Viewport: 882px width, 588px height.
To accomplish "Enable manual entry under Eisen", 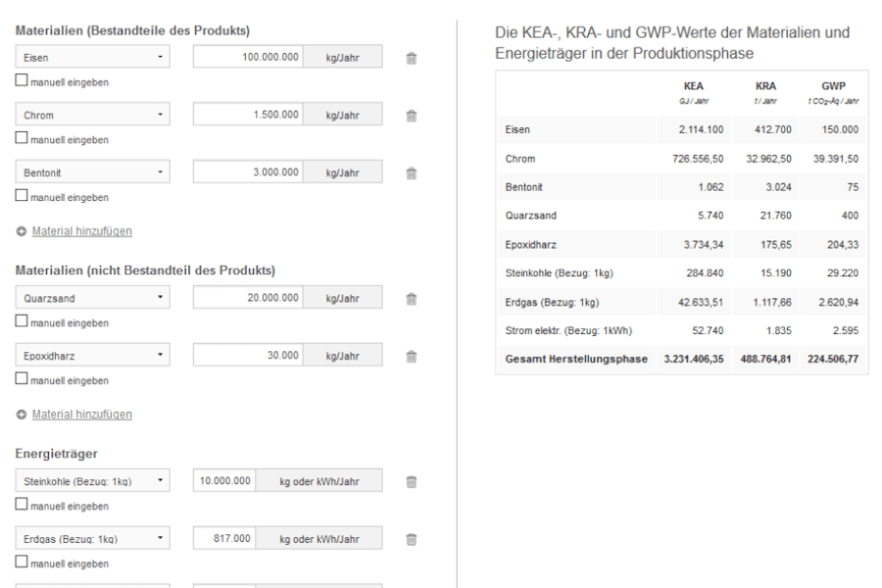I will [22, 82].
